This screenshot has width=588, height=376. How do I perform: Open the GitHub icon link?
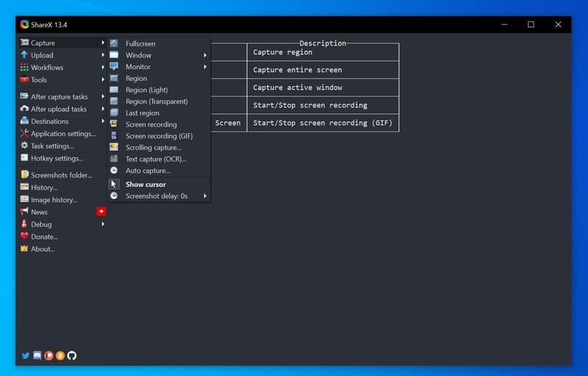pos(71,355)
